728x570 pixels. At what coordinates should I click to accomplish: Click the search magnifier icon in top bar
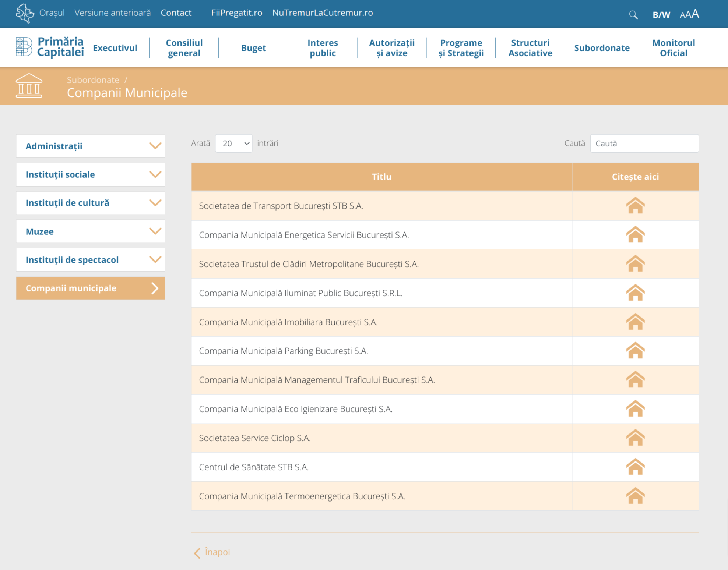pyautogui.click(x=633, y=15)
